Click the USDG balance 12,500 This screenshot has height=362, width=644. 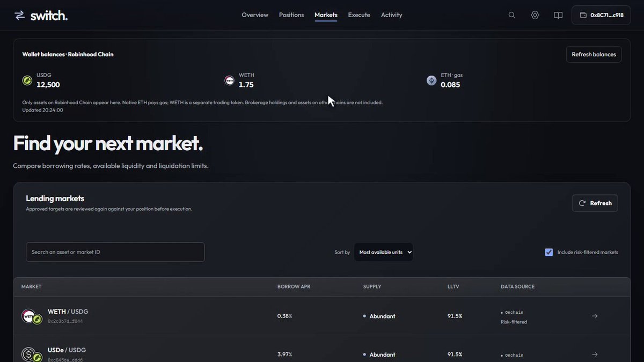pyautogui.click(x=48, y=85)
